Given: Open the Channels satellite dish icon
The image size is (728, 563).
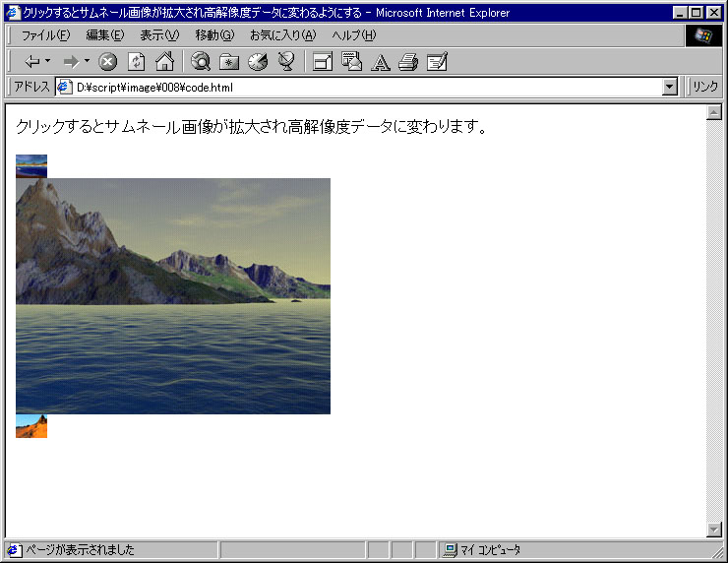Looking at the screenshot, I should coord(286,61).
